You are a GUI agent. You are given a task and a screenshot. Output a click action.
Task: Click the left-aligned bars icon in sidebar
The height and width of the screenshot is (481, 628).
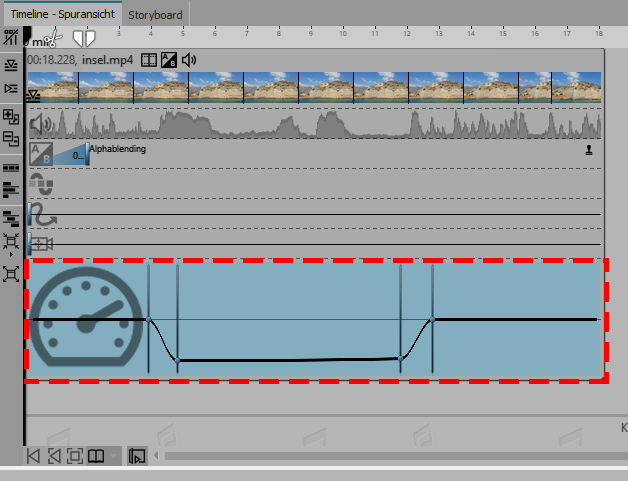click(11, 190)
